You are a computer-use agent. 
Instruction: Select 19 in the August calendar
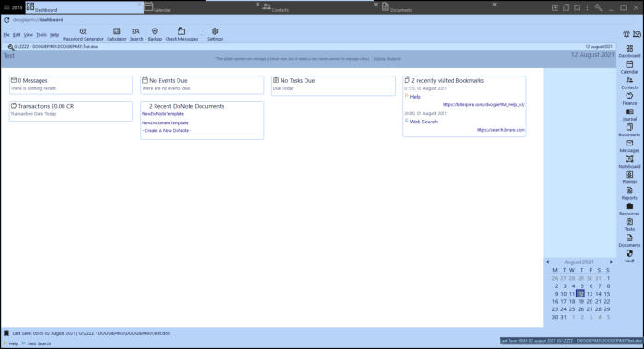coord(581,301)
